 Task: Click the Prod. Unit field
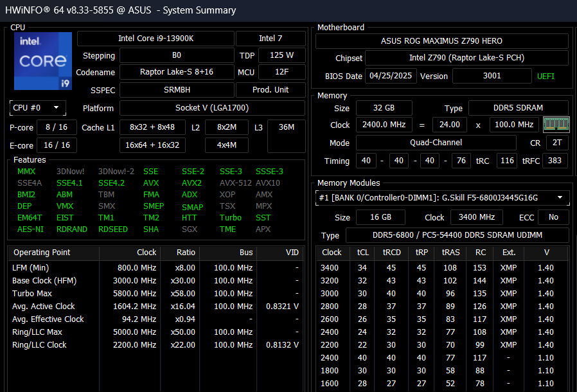271,90
